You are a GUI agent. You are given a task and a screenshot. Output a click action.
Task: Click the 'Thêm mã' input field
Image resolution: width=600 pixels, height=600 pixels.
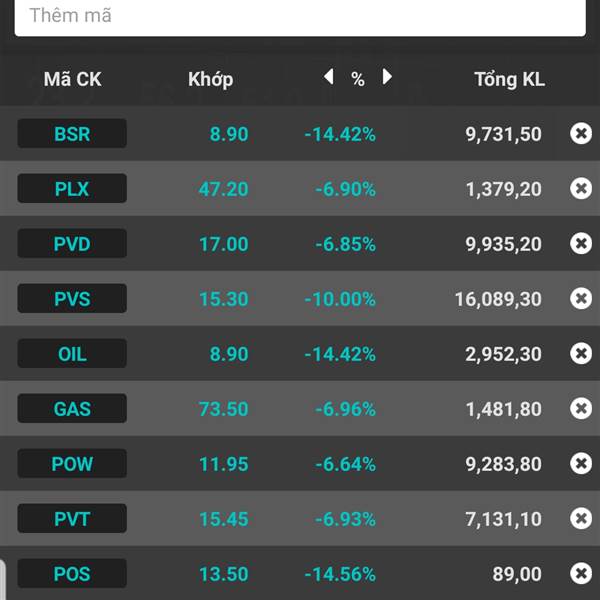[x=300, y=16]
